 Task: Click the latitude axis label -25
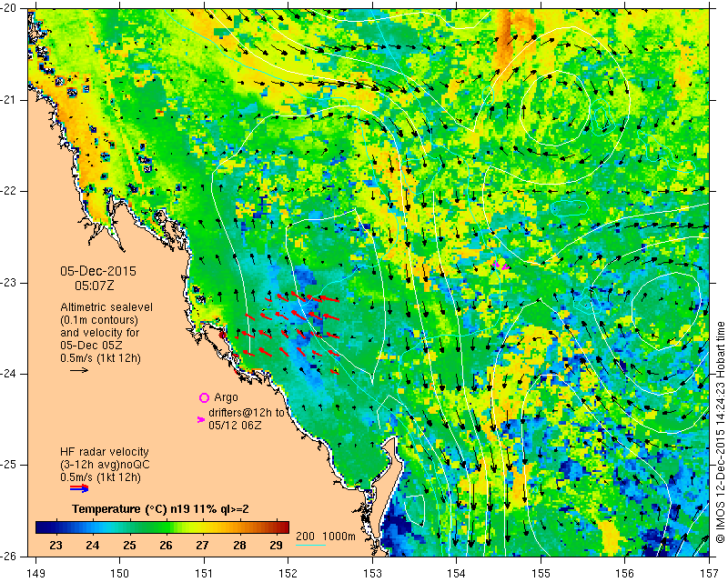pos(9,465)
